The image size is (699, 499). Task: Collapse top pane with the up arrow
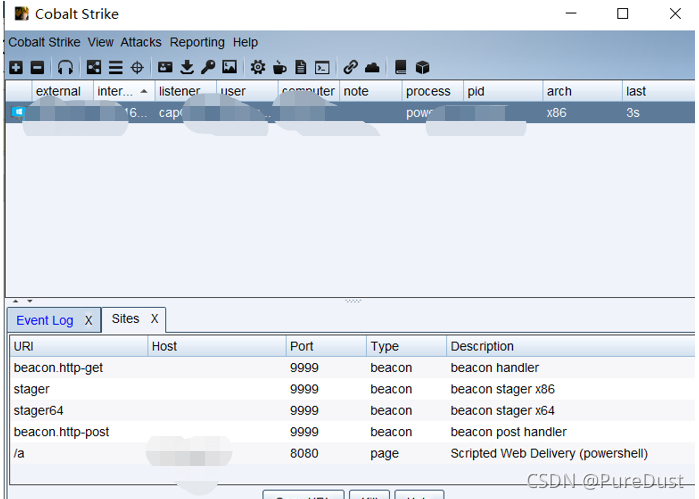[16, 301]
